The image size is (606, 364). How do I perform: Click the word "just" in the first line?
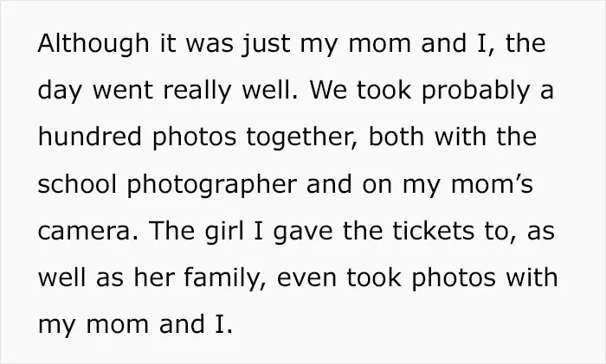[267, 44]
